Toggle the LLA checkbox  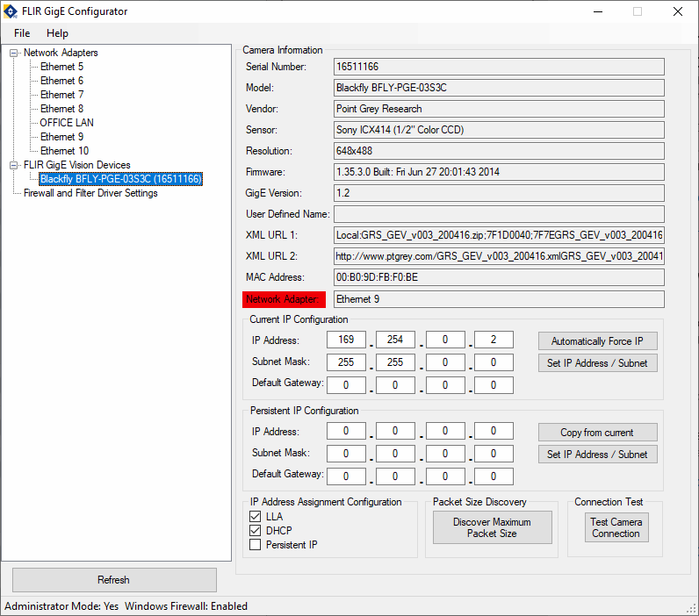[x=255, y=517]
